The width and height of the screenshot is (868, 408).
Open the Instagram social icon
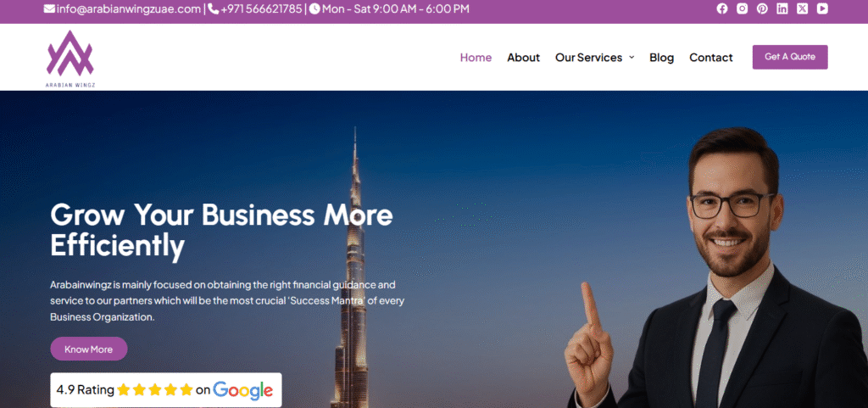[742, 8]
